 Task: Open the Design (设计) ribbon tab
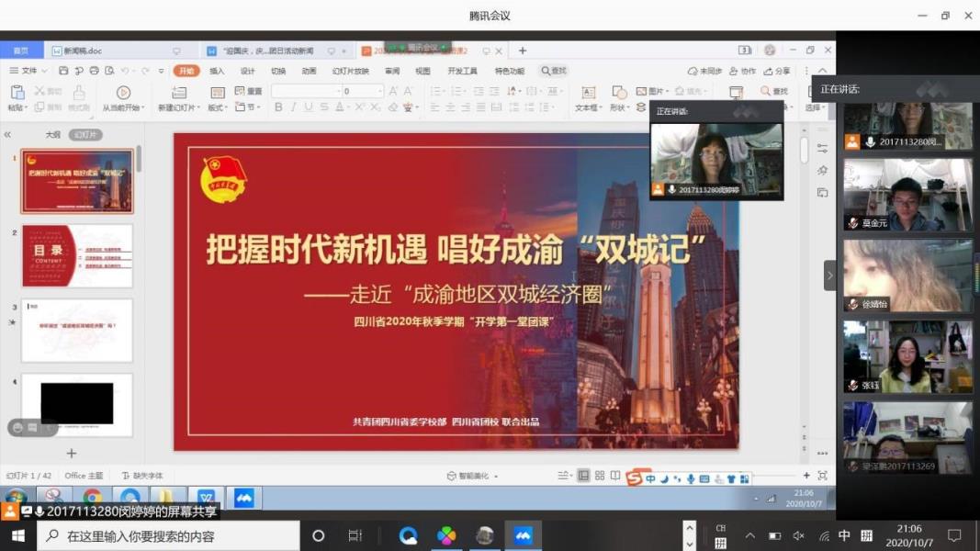pyautogui.click(x=247, y=71)
